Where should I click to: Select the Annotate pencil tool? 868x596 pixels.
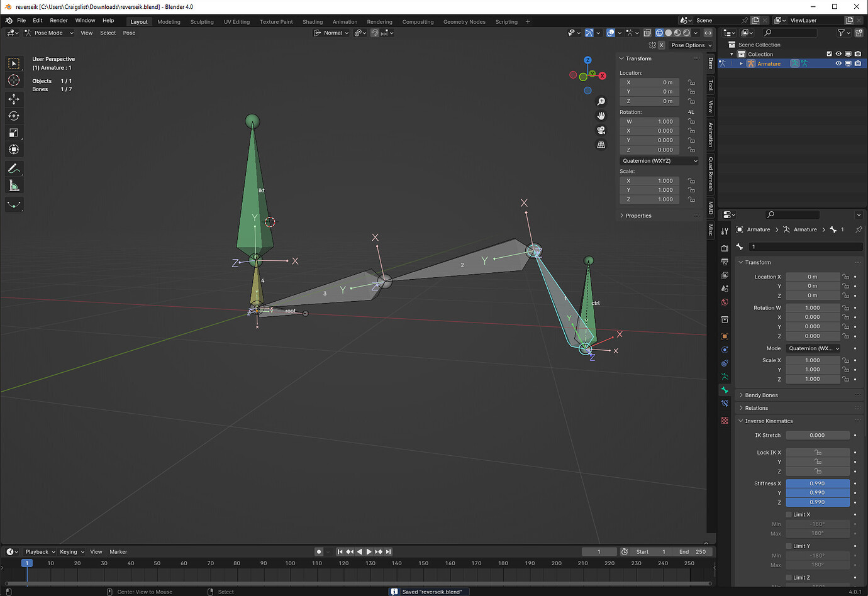pyautogui.click(x=14, y=168)
